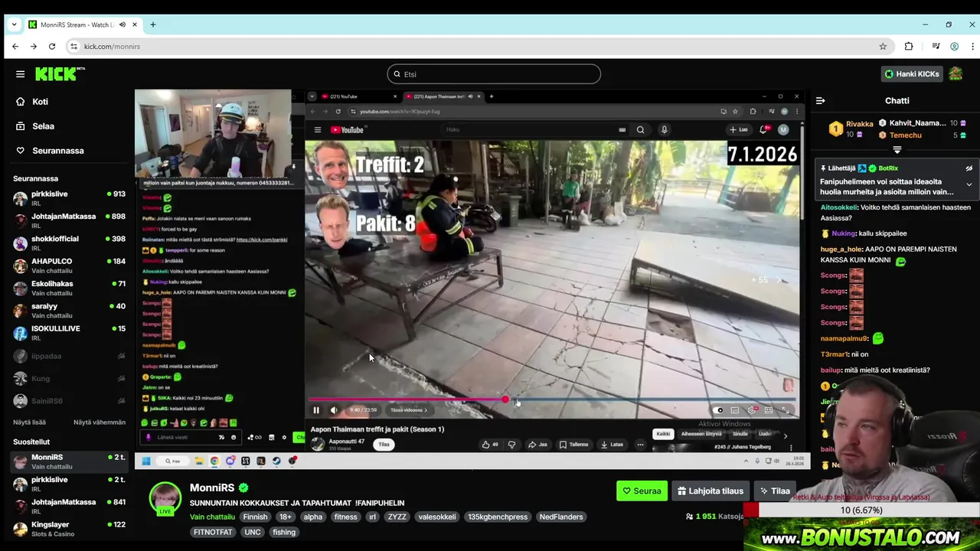The image size is (980, 551).
Task: Open YouTube more actions ellipsis
Action: coord(640,445)
